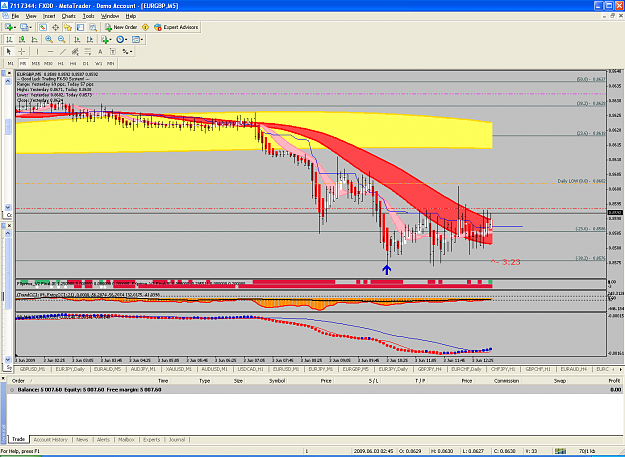Switch to the H4 timeframe

73,63
